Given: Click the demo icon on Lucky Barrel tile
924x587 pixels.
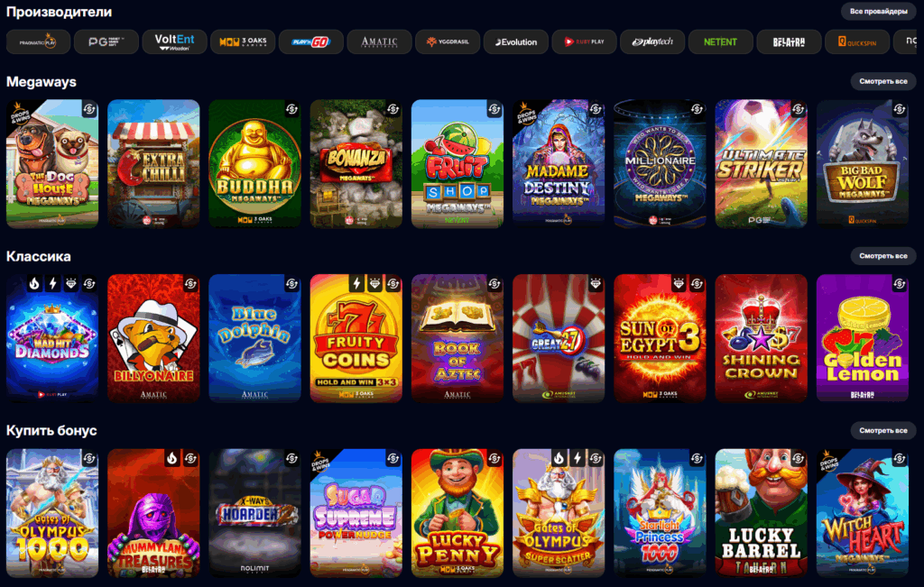Looking at the screenshot, I should (x=799, y=458).
